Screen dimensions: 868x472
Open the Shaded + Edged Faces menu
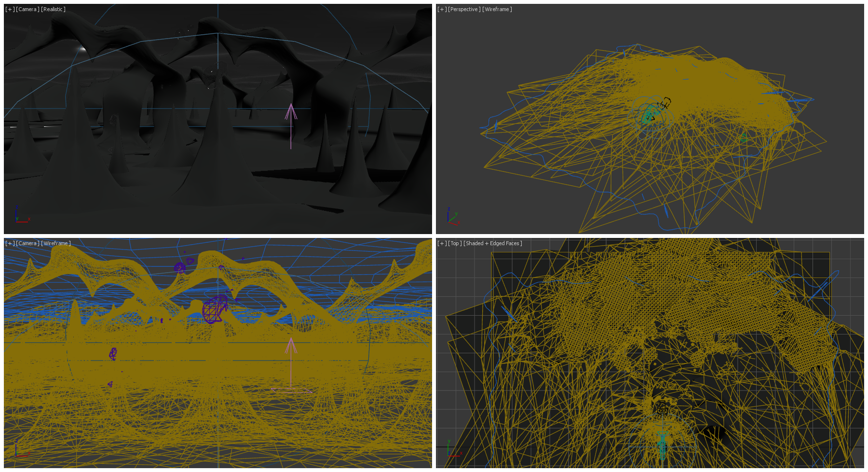[492, 243]
